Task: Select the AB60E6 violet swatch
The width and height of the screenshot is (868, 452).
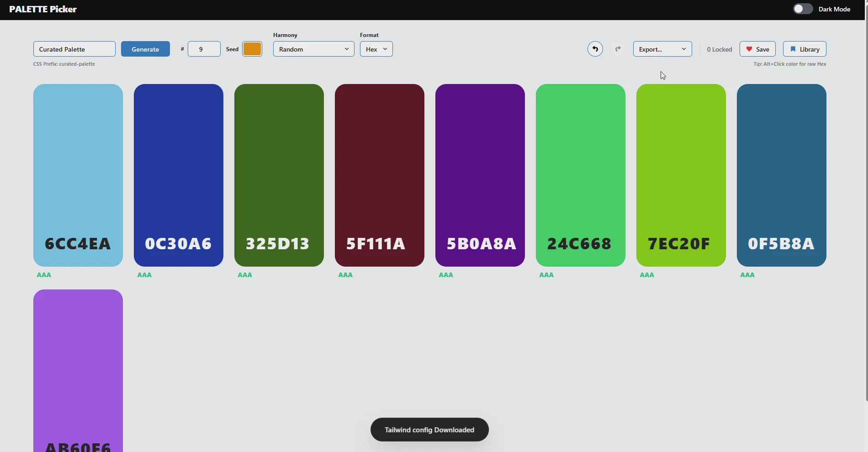Action: click(x=78, y=371)
